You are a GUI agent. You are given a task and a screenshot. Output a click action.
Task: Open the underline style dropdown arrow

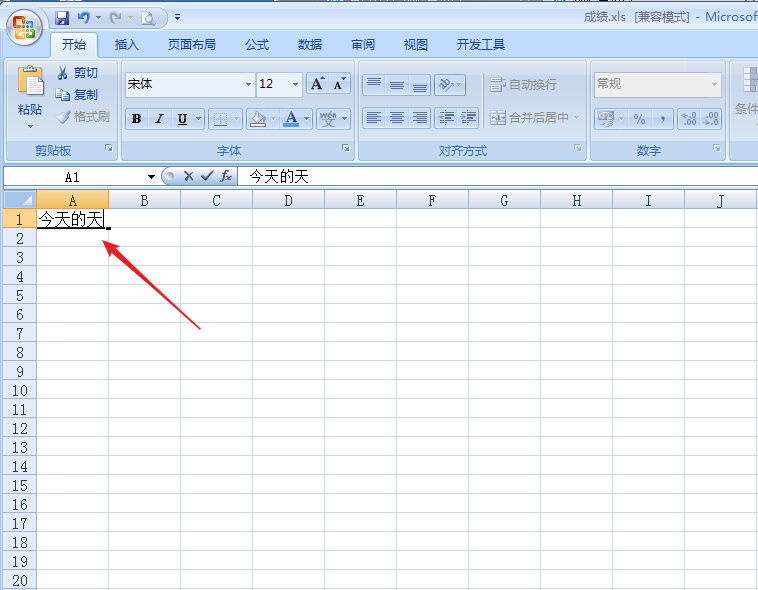click(198, 118)
